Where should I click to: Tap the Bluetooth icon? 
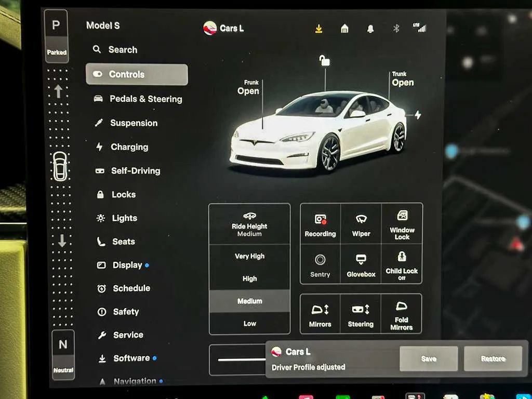point(396,29)
